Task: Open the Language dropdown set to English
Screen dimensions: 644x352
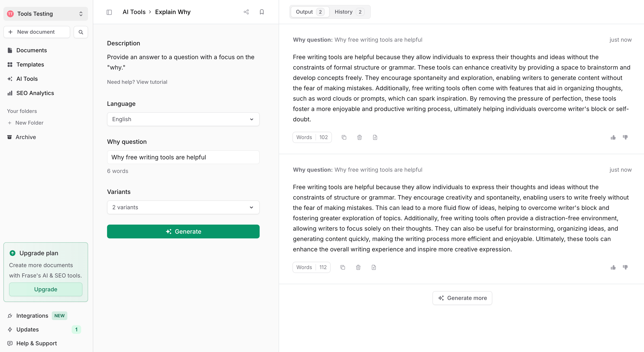Action: pos(183,119)
